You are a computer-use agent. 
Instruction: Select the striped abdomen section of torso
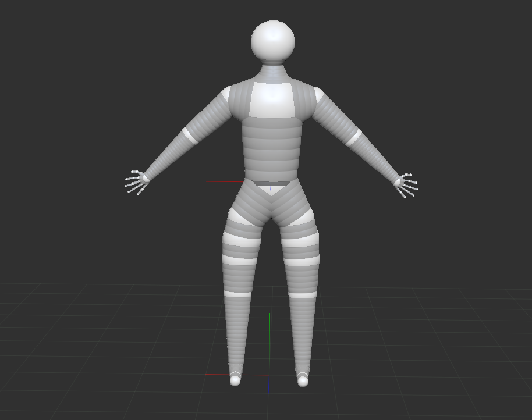pos(272,148)
